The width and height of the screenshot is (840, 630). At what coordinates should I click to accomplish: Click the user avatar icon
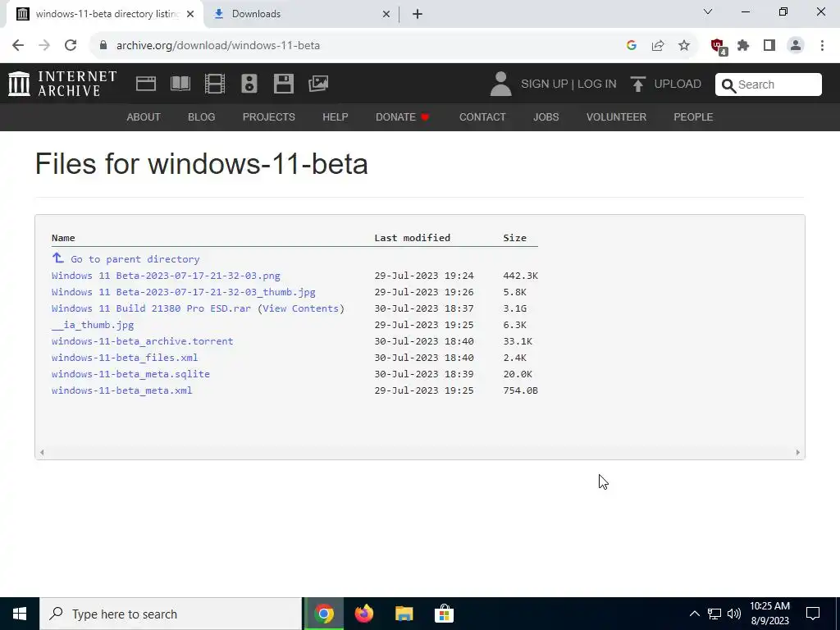coord(501,84)
